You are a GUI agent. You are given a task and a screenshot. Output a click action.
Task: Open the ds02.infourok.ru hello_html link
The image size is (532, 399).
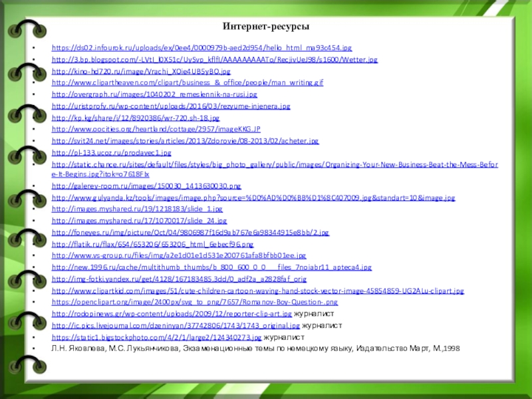201,48
